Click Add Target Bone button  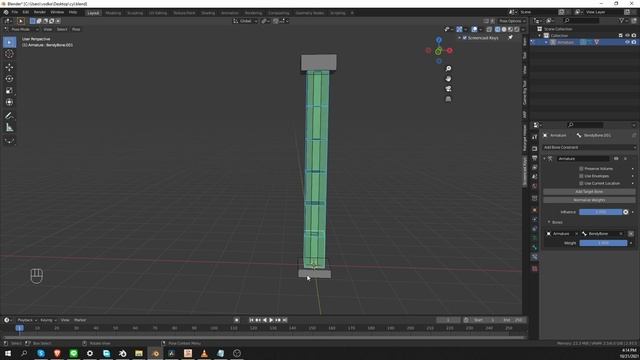click(589, 191)
